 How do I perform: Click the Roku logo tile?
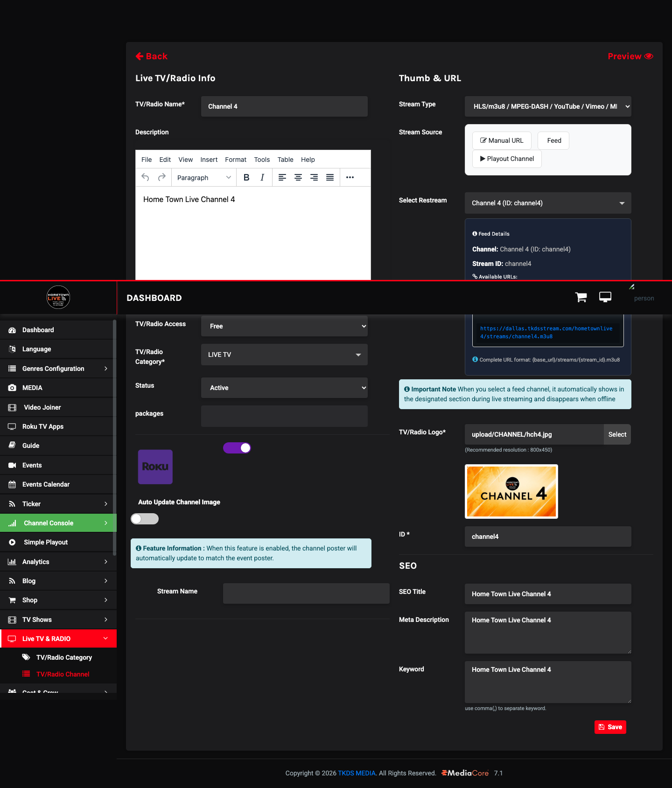click(155, 467)
